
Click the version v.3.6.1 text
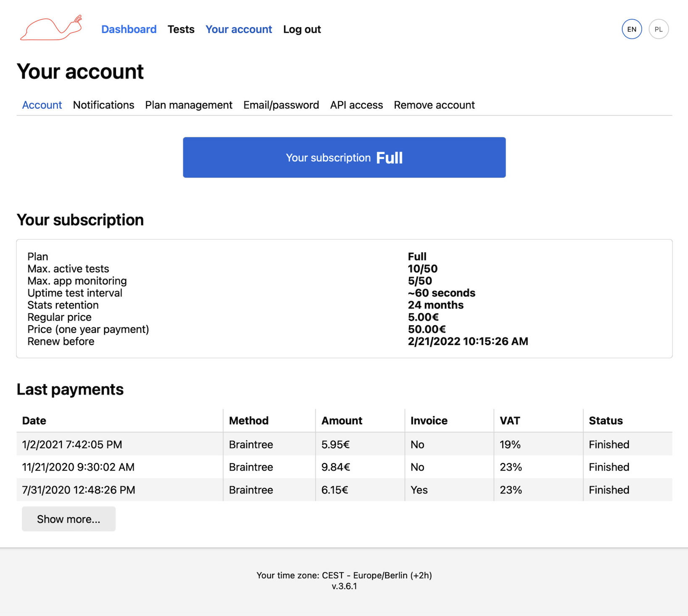click(x=344, y=586)
